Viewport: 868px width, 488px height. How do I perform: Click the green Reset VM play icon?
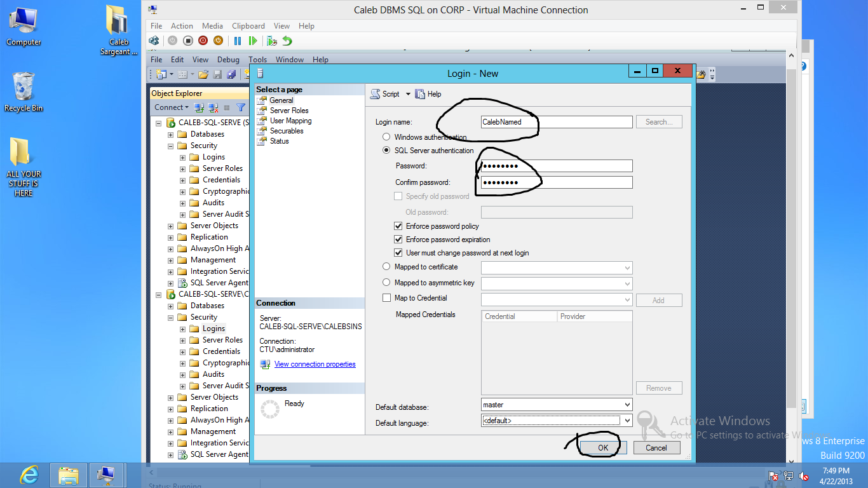[x=253, y=41]
